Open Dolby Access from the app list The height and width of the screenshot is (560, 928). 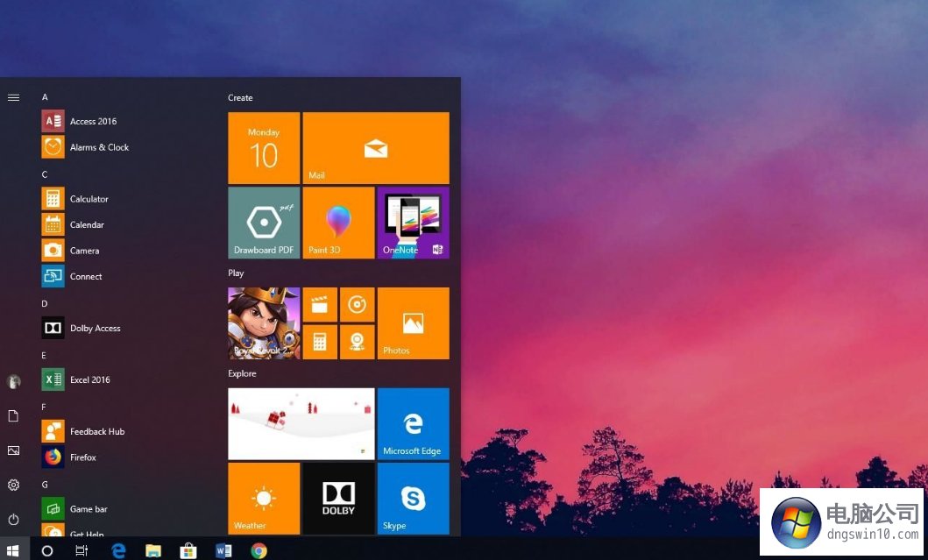point(95,328)
